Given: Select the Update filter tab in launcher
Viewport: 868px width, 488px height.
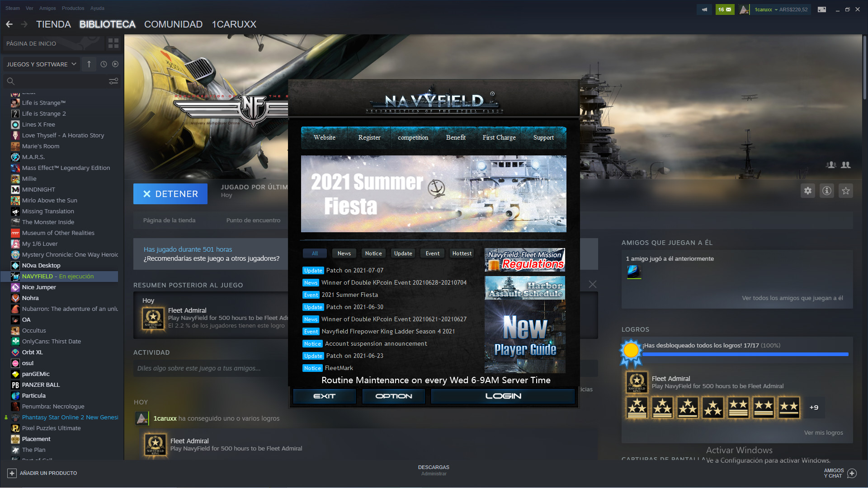Looking at the screenshot, I should [x=403, y=253].
